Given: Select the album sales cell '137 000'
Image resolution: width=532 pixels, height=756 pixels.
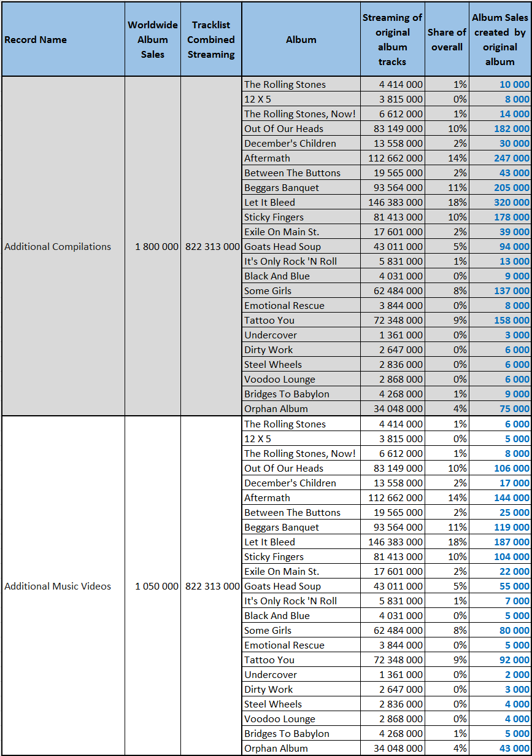Looking at the screenshot, I should 500,290.
